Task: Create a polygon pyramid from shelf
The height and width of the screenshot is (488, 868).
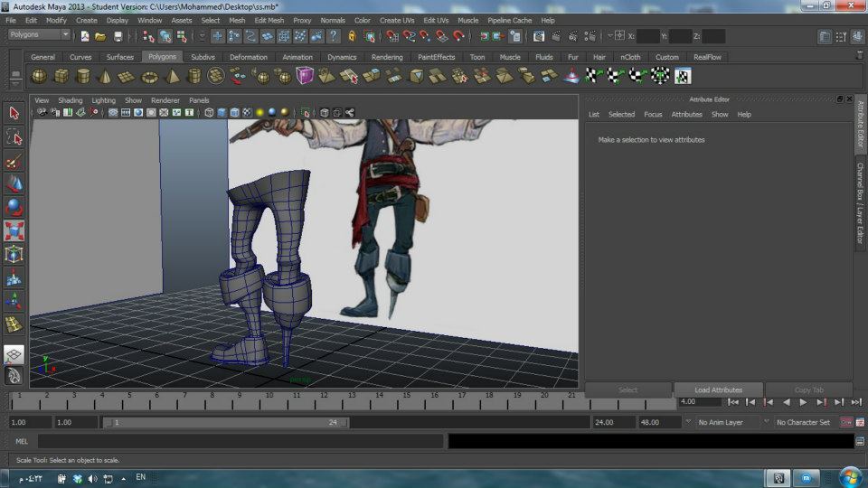Action: (x=172, y=76)
